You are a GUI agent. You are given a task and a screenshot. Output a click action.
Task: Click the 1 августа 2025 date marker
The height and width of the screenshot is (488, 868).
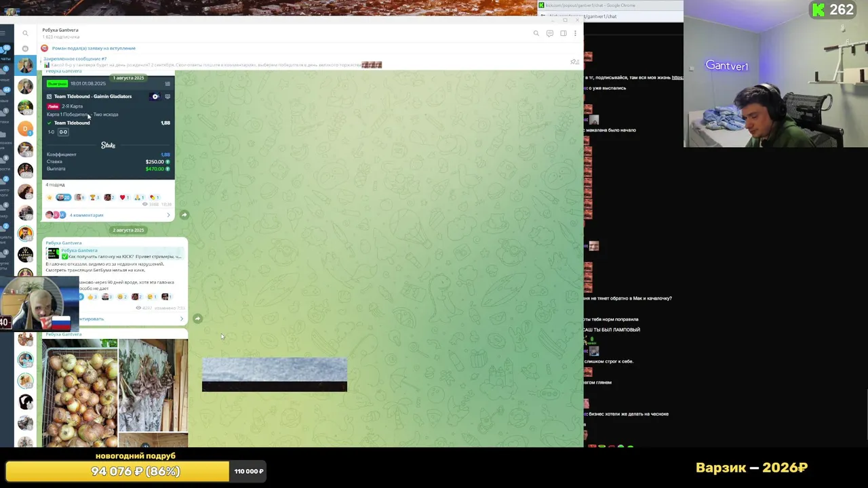(x=128, y=77)
